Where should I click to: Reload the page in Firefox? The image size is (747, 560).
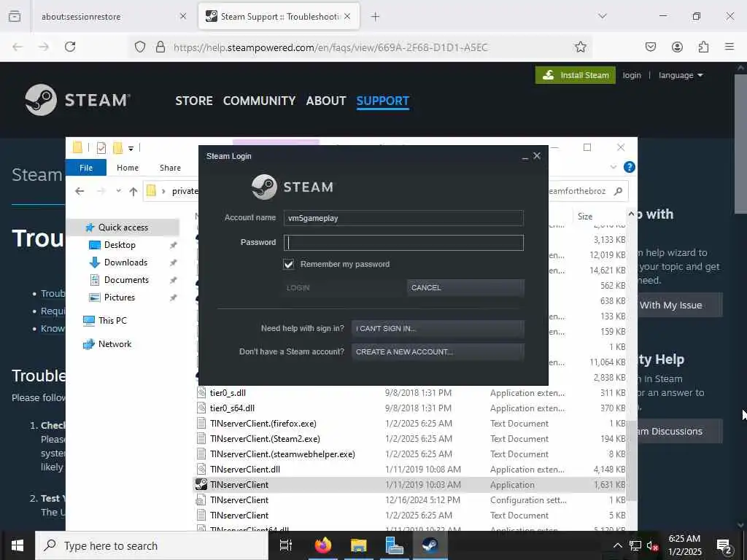click(70, 47)
